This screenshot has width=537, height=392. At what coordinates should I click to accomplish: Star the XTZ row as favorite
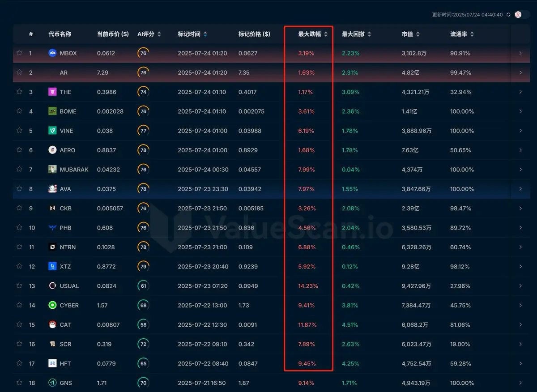(19, 266)
